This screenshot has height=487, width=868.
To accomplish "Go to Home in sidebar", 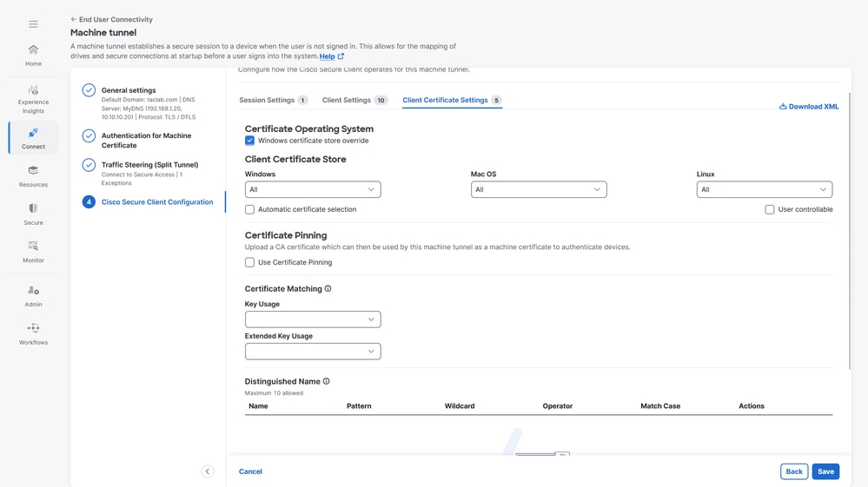I will click(x=33, y=56).
